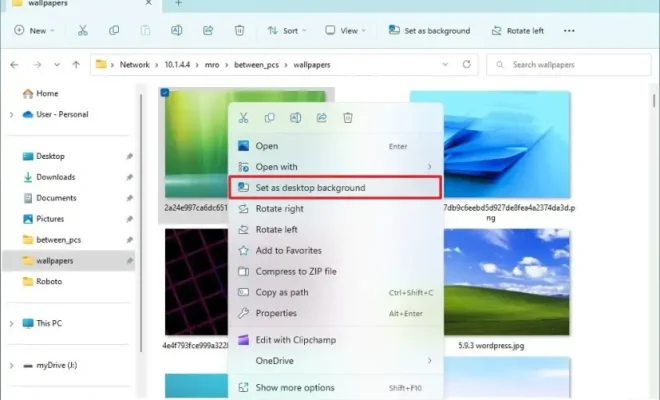The width and height of the screenshot is (660, 400).
Task: Click Network in the breadcrumb path
Action: (135, 65)
